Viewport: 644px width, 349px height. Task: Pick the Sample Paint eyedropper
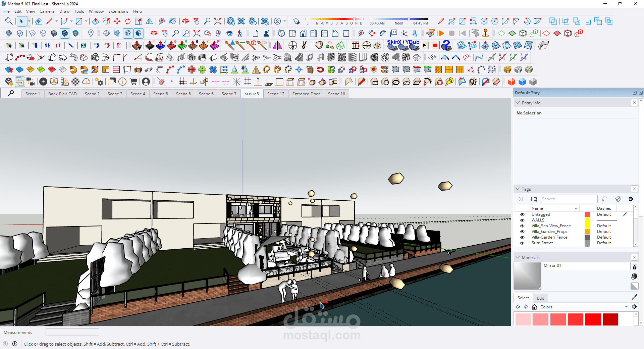pyautogui.click(x=634, y=297)
